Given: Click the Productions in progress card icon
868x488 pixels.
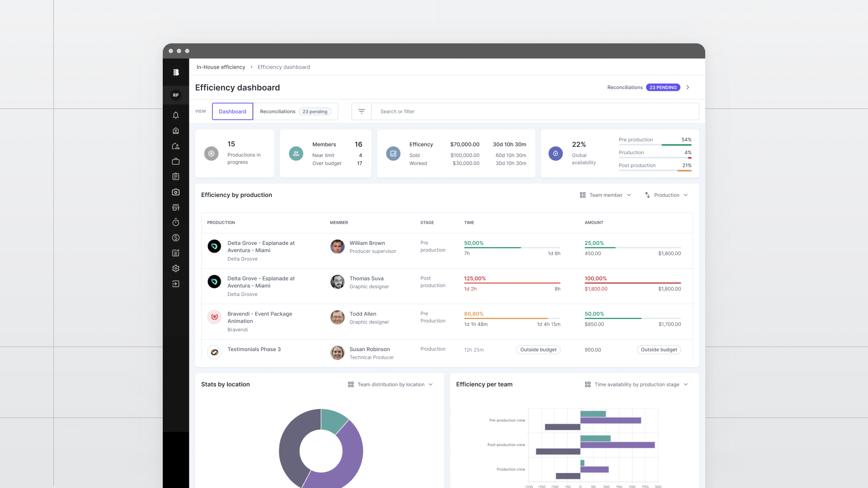Looking at the screenshot, I should [211, 154].
